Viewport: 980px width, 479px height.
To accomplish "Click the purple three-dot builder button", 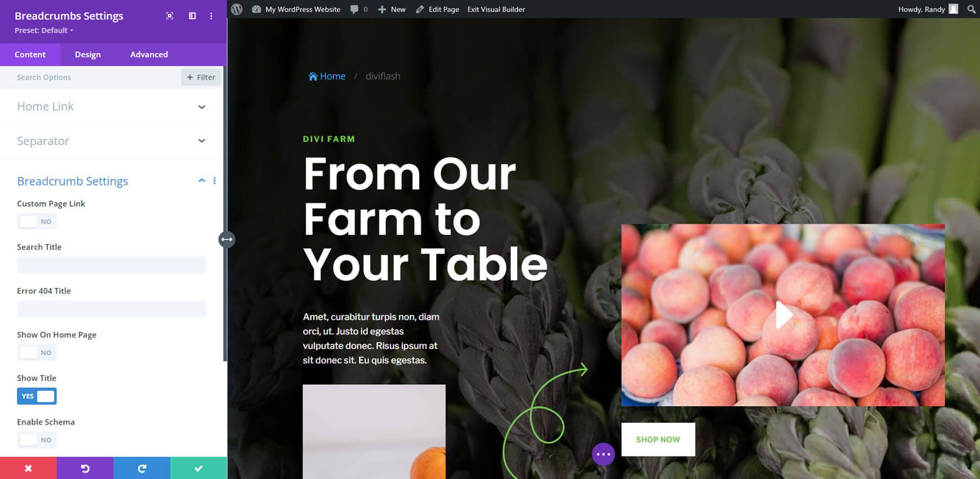I will tap(603, 454).
